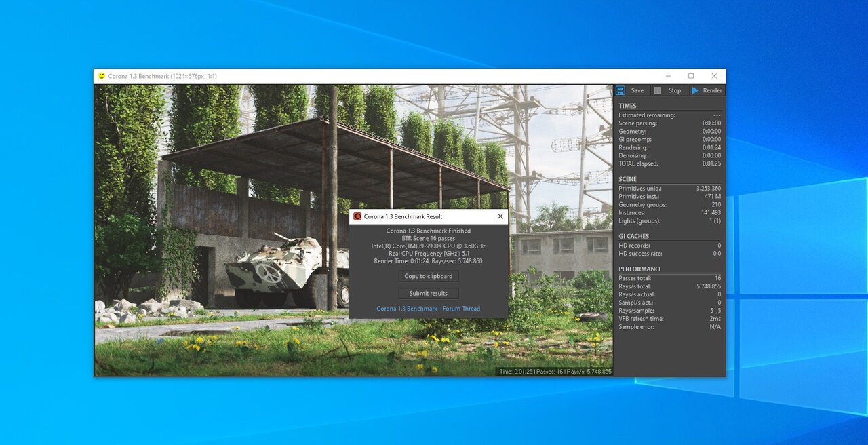Click the VFB refresh time 2ms row
This screenshot has height=445, width=868.
click(669, 319)
